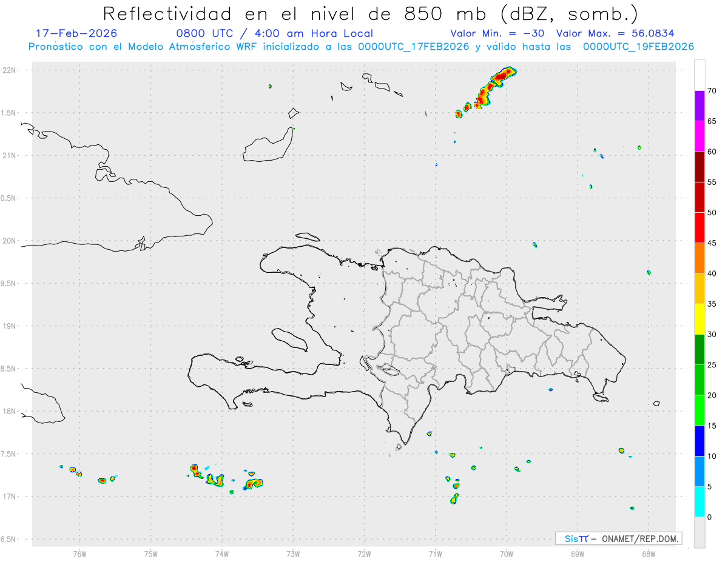Click the "30" value on the colorbar
This screenshot has width=728, height=562.
point(712,335)
